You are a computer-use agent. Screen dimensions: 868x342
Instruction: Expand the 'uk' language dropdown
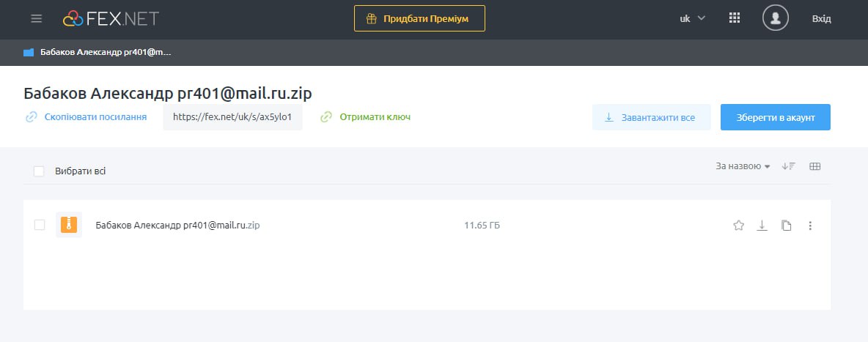coord(692,19)
